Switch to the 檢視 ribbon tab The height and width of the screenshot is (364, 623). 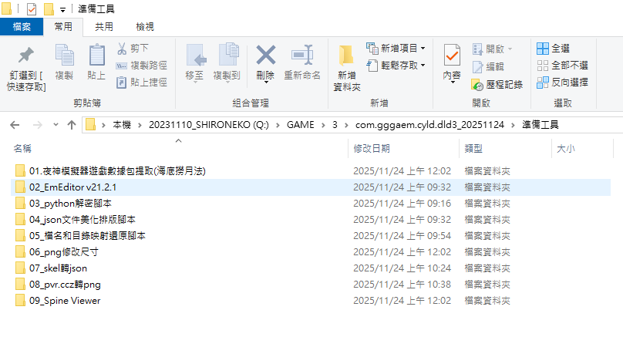click(144, 27)
